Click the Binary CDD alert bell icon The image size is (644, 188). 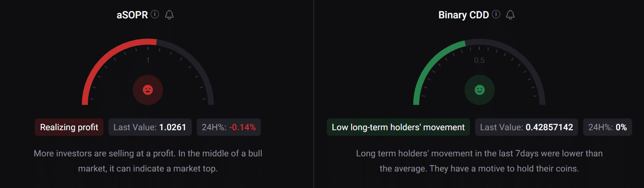point(510,15)
